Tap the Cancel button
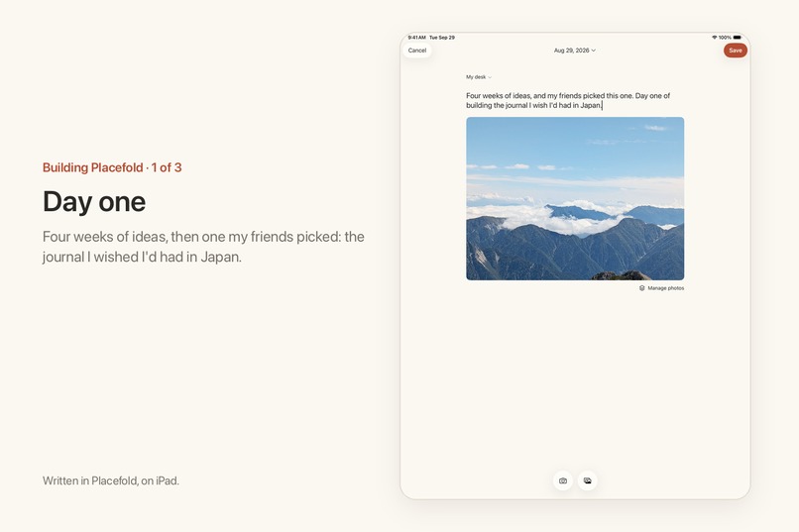The height and width of the screenshot is (532, 799). point(416,51)
